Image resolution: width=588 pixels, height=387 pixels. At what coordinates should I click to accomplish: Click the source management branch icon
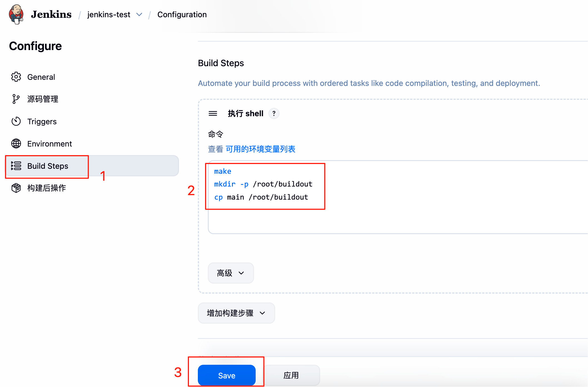point(16,99)
